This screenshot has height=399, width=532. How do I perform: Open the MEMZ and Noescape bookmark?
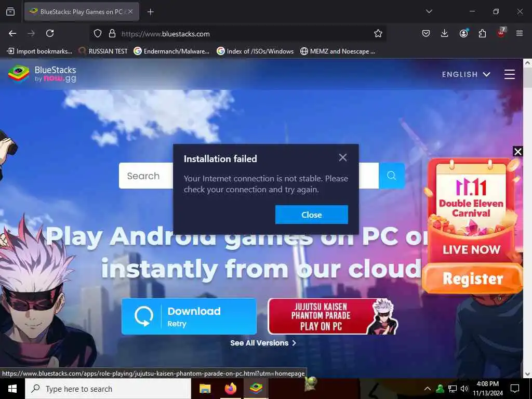[x=338, y=51]
